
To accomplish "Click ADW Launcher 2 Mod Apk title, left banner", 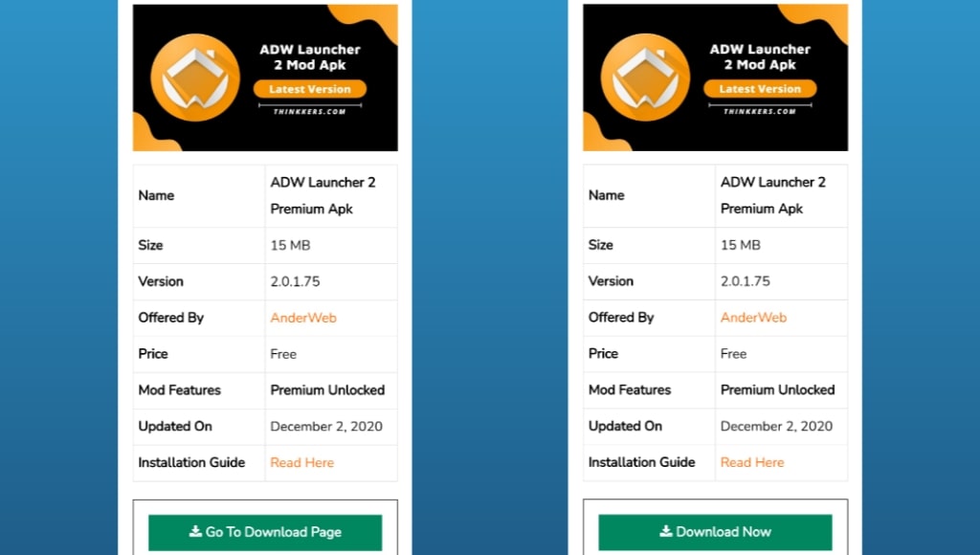I will (310, 56).
